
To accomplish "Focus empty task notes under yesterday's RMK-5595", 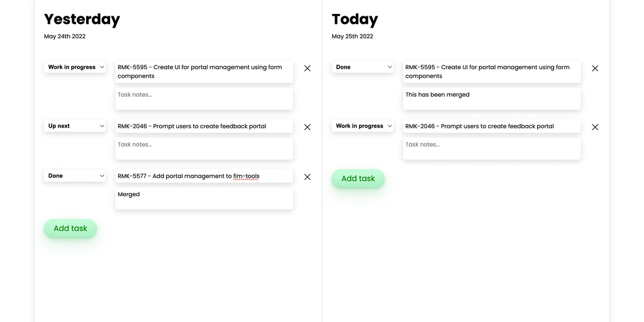I will click(x=204, y=99).
